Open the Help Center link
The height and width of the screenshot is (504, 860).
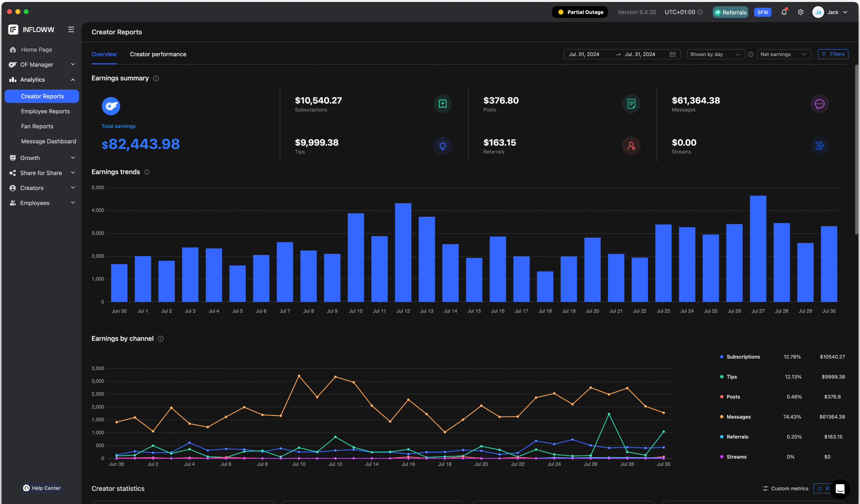coord(42,488)
